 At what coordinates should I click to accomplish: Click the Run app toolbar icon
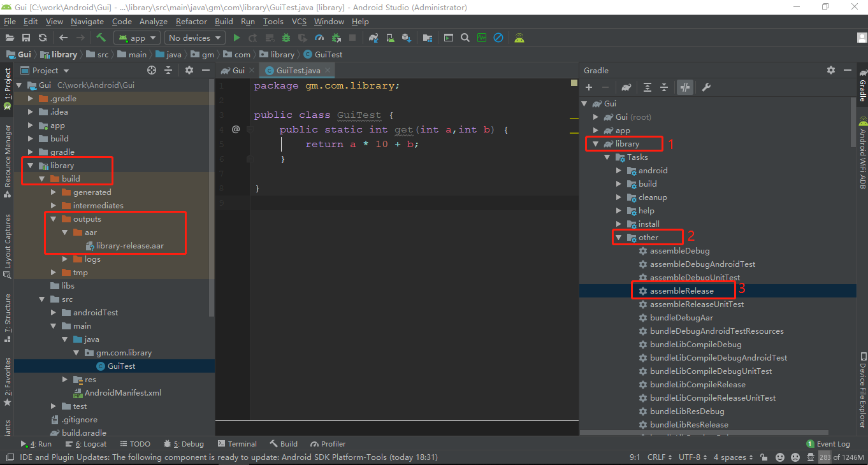236,38
